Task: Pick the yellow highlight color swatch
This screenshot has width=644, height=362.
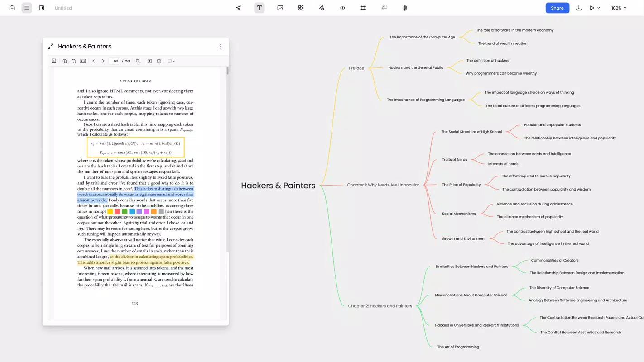Action: 110,211
